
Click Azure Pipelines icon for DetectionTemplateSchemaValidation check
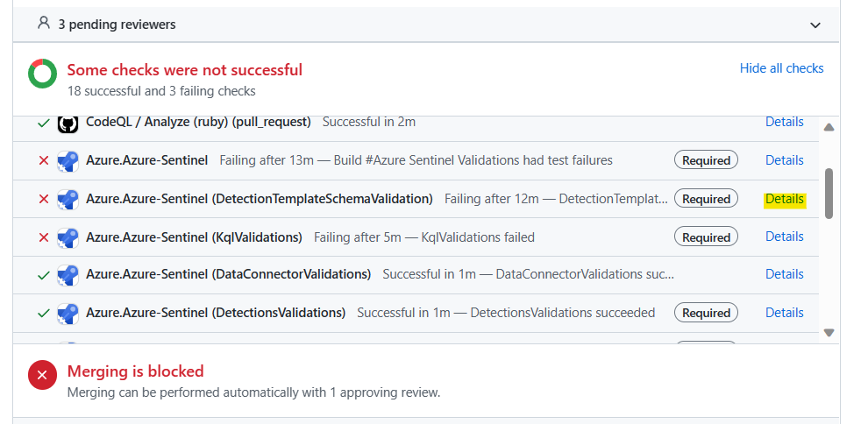point(68,200)
